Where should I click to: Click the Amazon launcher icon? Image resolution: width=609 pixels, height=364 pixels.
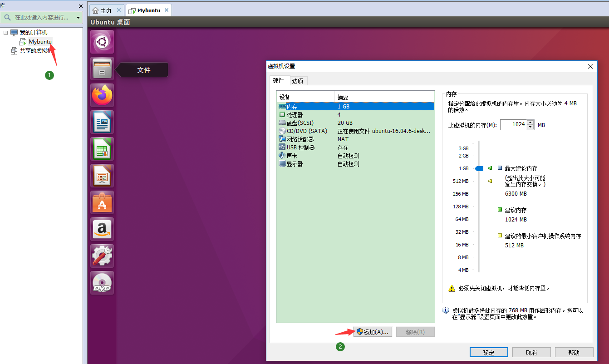102,230
